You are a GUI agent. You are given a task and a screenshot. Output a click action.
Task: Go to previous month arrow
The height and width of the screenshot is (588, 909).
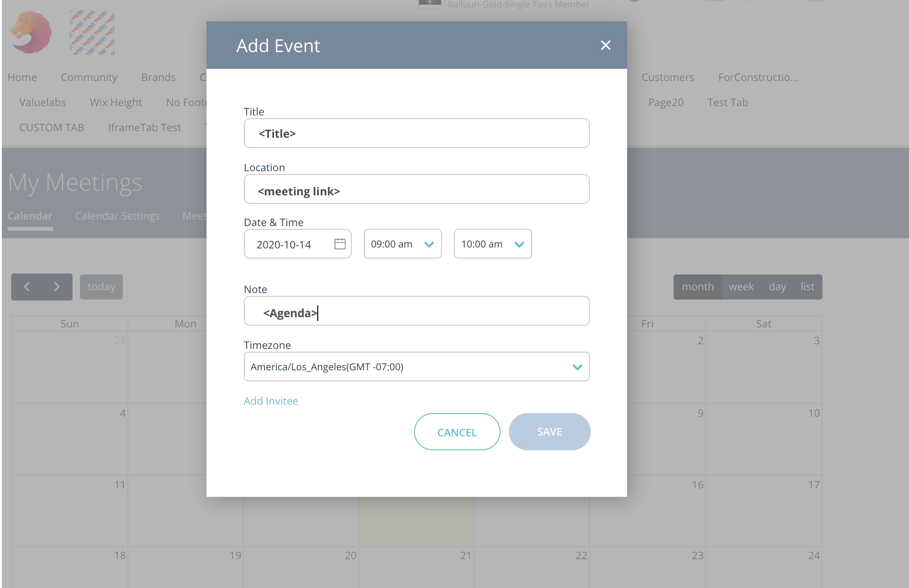pos(27,287)
